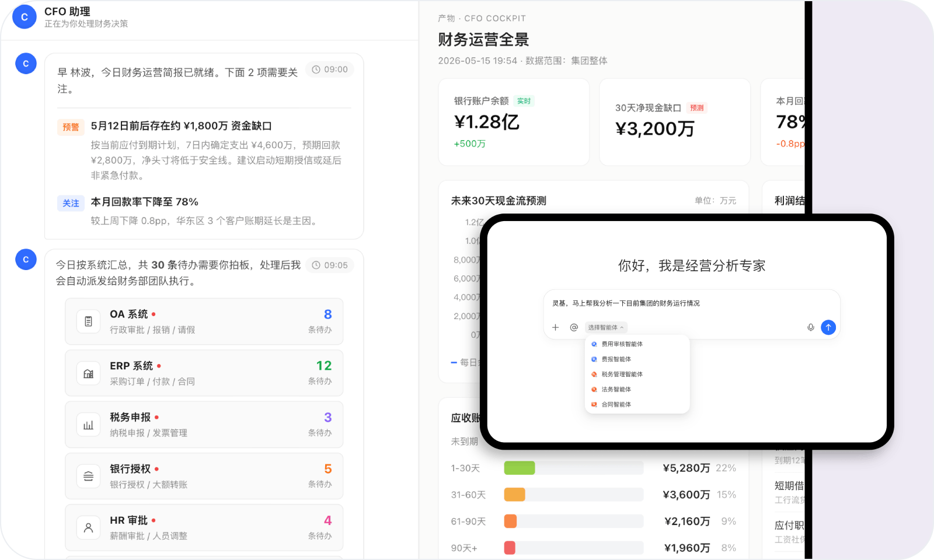
Task: Click the OA 系统 document icon
Action: click(89, 321)
